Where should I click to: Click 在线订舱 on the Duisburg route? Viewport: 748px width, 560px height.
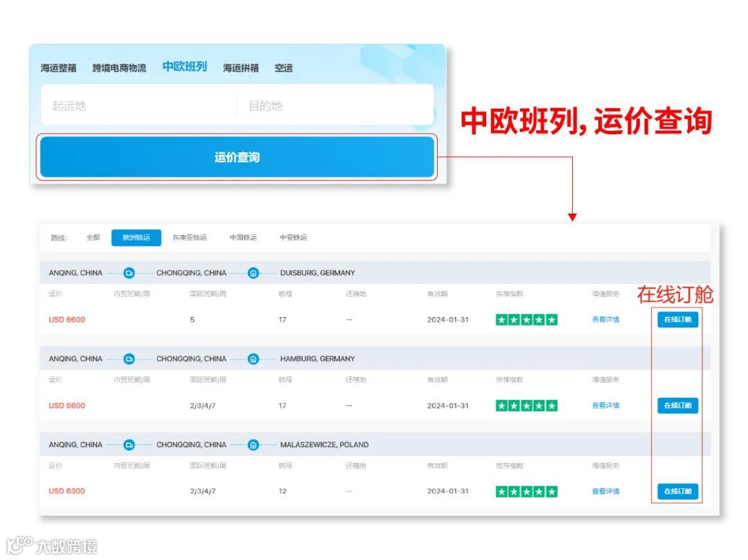coord(677,319)
